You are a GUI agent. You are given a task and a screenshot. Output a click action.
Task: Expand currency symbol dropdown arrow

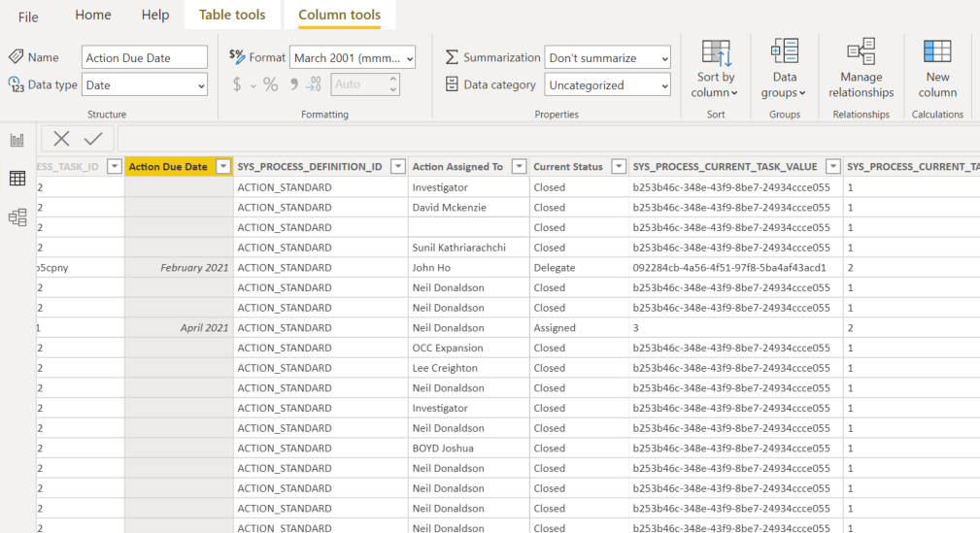pos(253,85)
